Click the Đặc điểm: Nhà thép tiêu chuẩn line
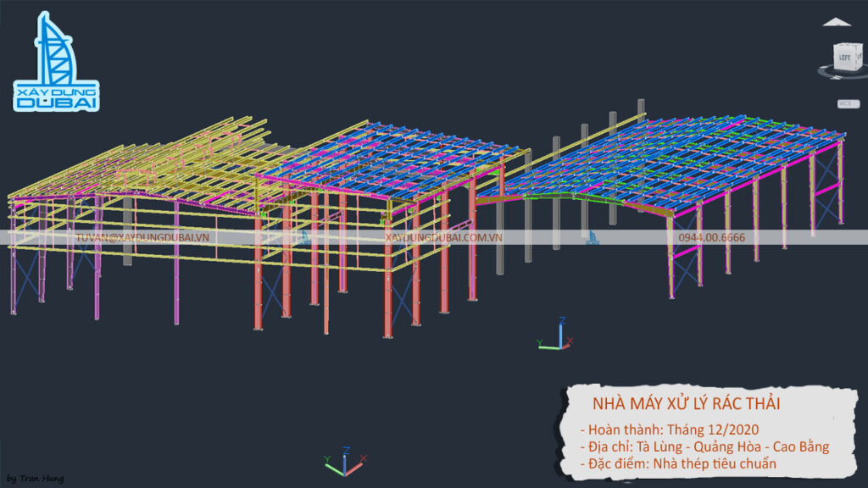The image size is (868, 488). (x=678, y=463)
